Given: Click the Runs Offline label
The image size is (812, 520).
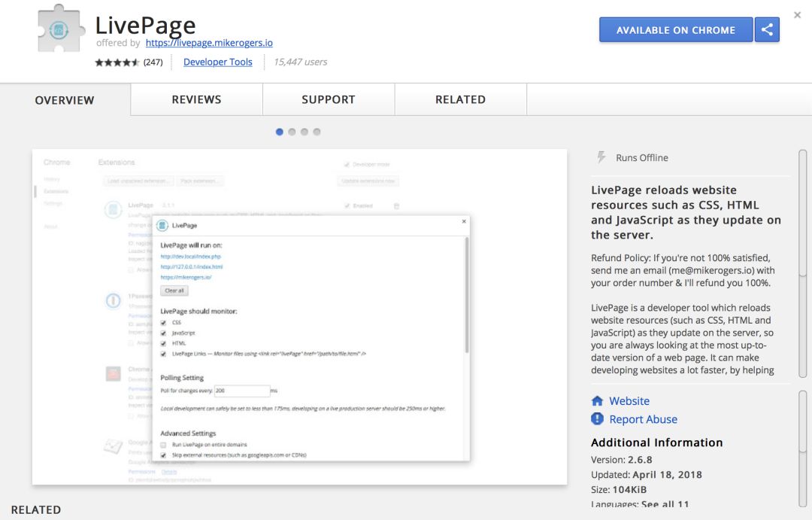Looking at the screenshot, I should click(642, 157).
